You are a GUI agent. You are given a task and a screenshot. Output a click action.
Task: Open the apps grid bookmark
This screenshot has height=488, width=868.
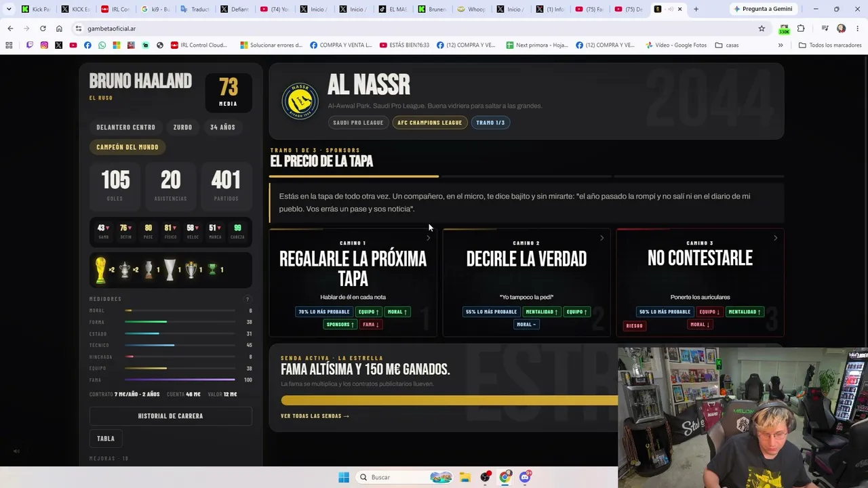(9, 45)
